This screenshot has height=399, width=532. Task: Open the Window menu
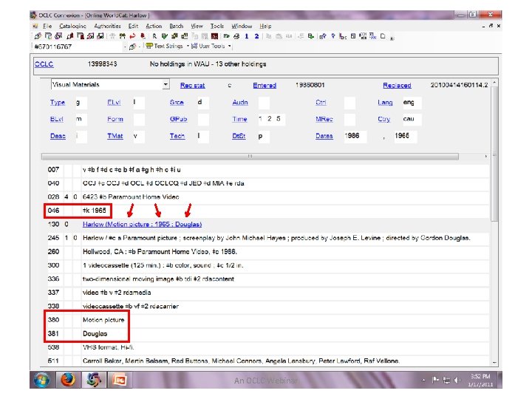242,26
